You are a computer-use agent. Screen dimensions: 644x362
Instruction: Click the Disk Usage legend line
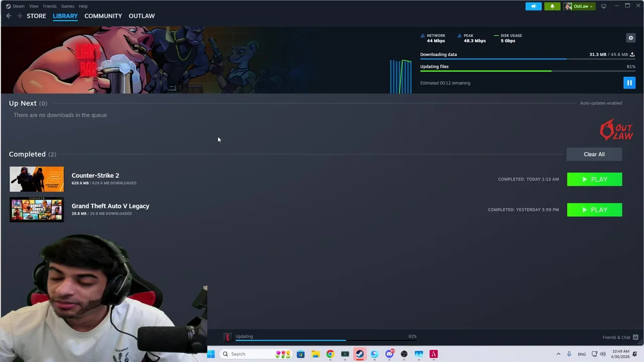(496, 36)
